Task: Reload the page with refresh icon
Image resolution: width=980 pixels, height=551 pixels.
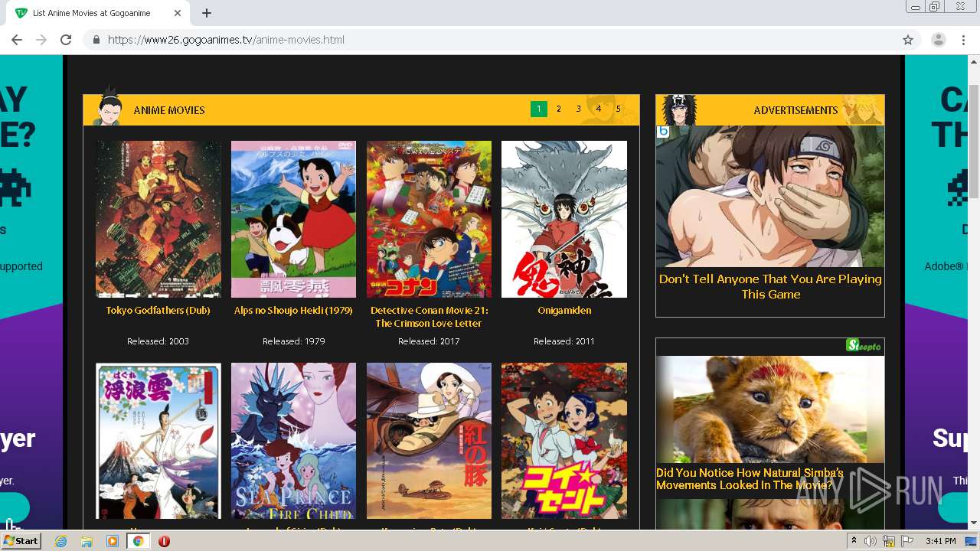Action: click(66, 40)
